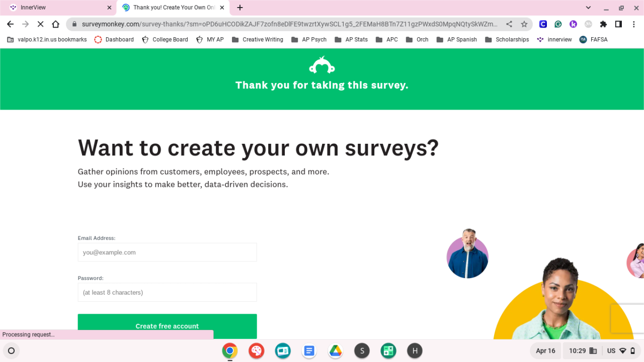
Task: Close the InnerView tab
Action: click(110, 8)
